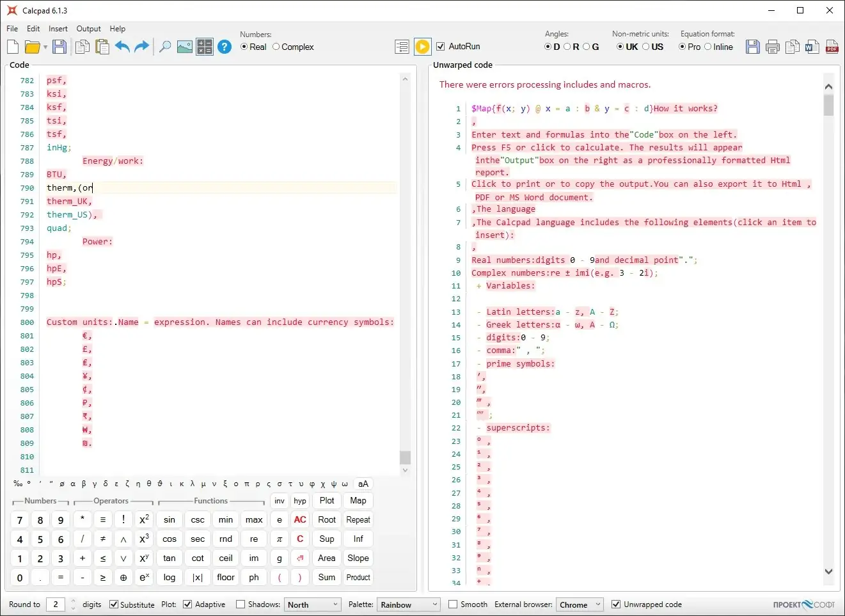Toggle the numeric keypad panel icon
This screenshot has width=845, height=616.
point(205,47)
